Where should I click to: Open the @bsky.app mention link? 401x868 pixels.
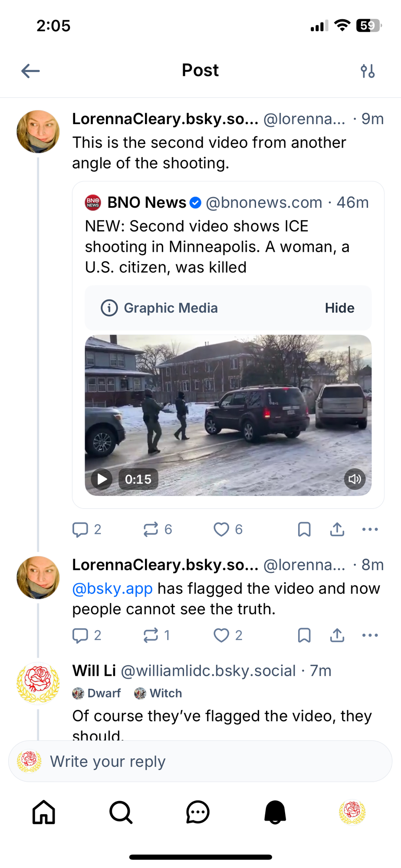click(112, 589)
